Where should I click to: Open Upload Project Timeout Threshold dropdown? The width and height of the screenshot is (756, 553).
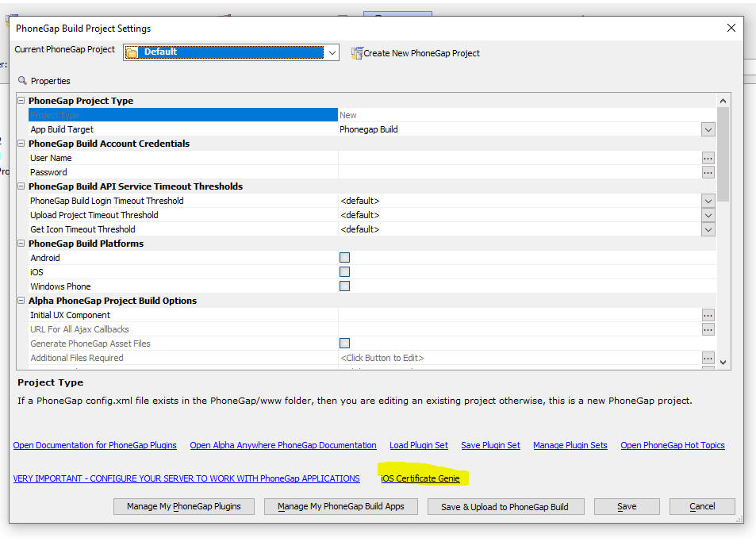(708, 216)
